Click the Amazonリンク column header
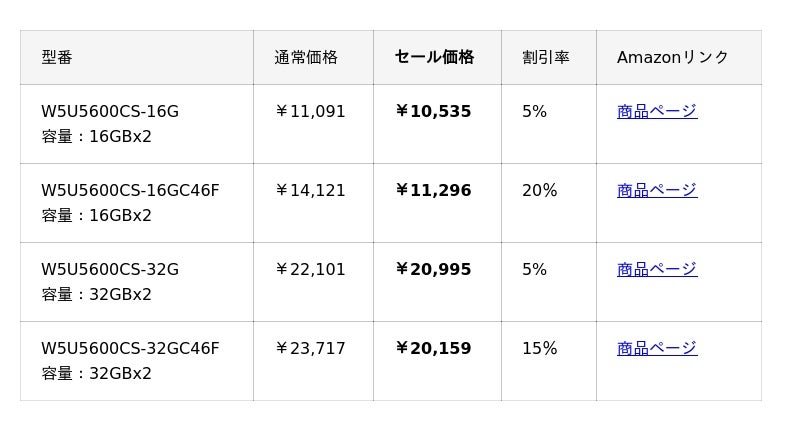The height and width of the screenshot is (431, 800). (x=673, y=57)
